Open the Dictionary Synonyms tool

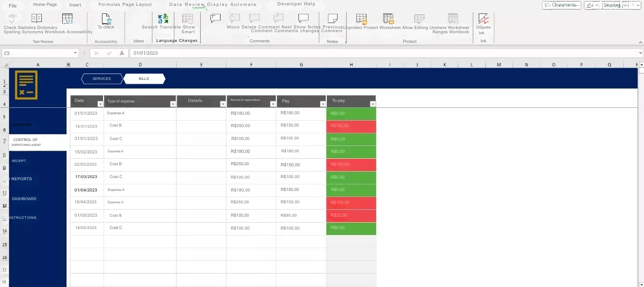36,18
